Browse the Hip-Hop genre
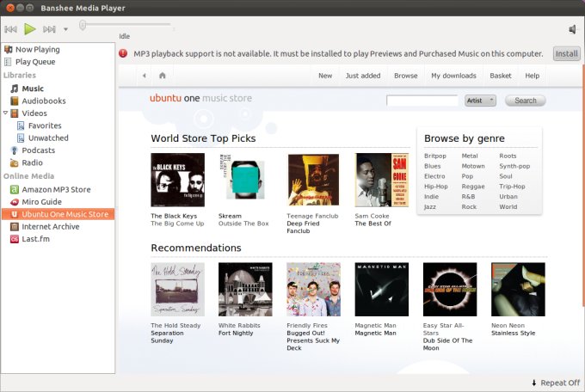 (436, 187)
